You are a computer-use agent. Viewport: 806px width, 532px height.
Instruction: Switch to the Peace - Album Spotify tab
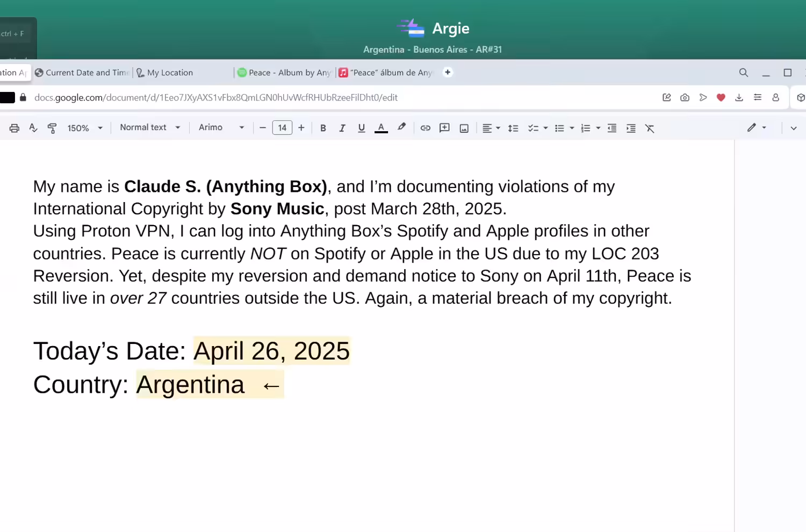tap(284, 73)
